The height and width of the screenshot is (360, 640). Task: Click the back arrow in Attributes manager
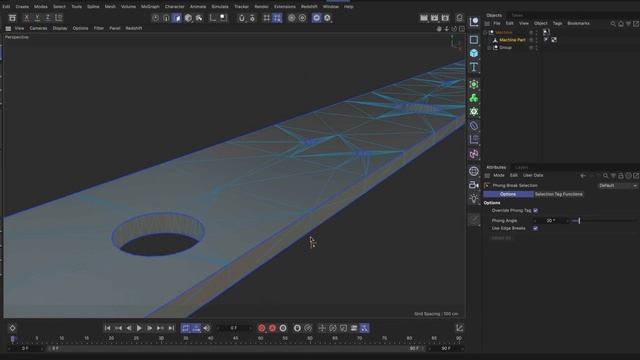[583, 176]
